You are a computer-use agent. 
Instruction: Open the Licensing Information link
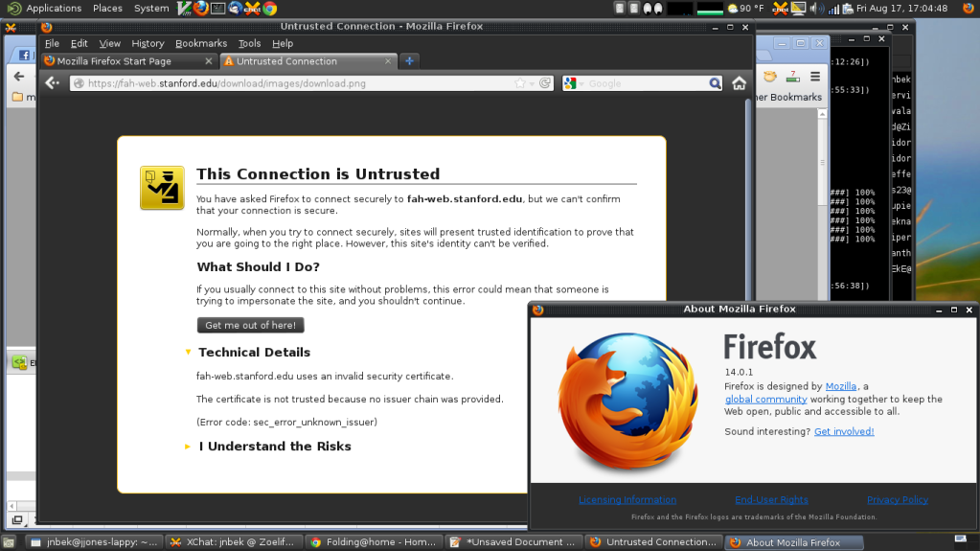[627, 499]
